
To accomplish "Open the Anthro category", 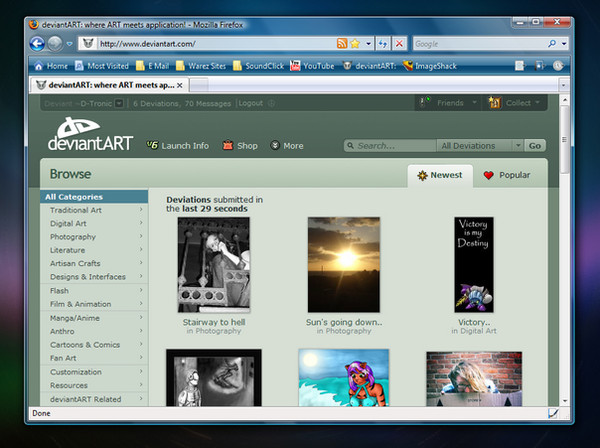I will point(62,331).
